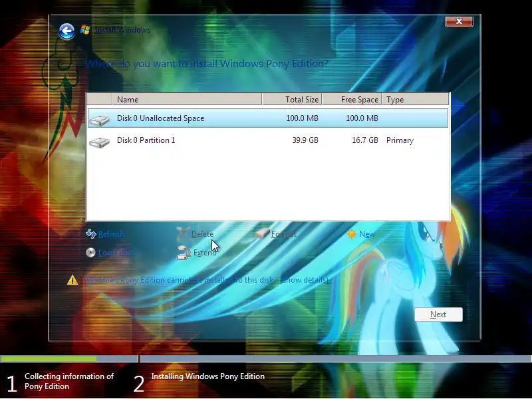Click the Format drive icon
532x399 pixels.
[x=262, y=233]
